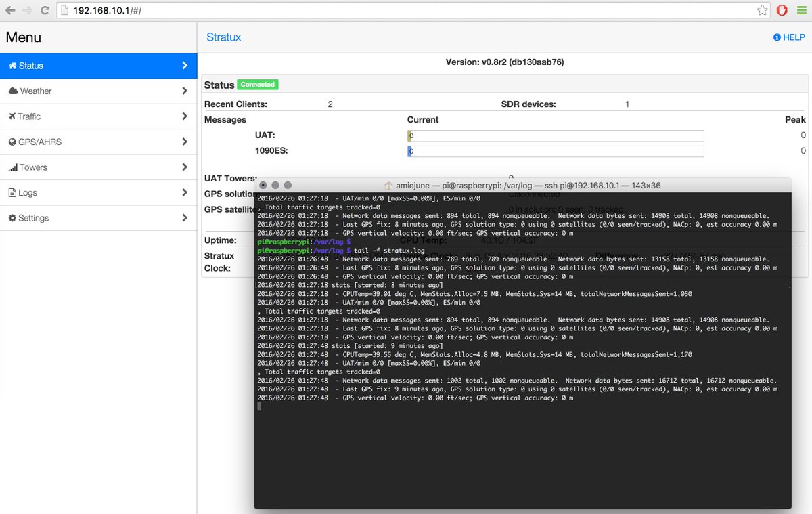Open the Settings menu item

[98, 218]
